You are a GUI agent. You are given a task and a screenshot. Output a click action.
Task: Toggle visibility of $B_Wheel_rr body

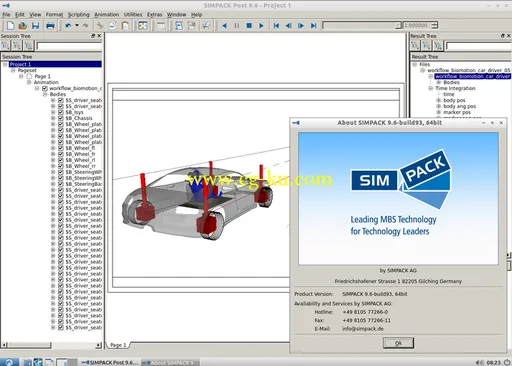61,166
